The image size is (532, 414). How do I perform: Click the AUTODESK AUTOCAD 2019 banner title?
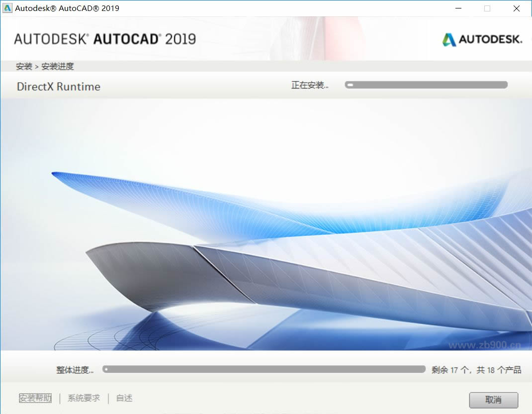(105, 38)
